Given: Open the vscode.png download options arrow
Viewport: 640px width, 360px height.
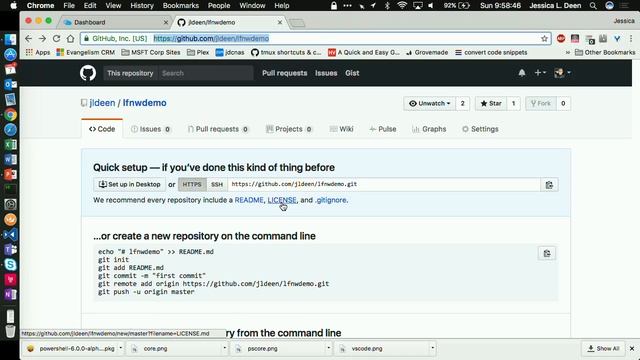Looking at the screenshot, I should pyautogui.click(x=432, y=348).
